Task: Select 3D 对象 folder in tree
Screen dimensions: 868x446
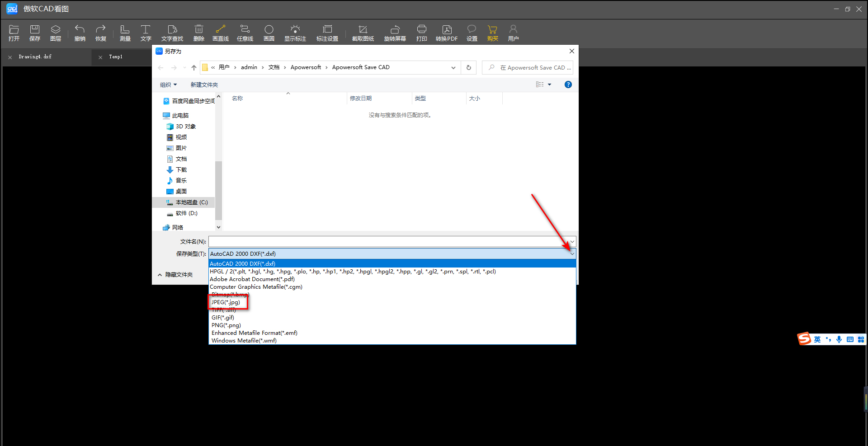Action: (x=181, y=127)
